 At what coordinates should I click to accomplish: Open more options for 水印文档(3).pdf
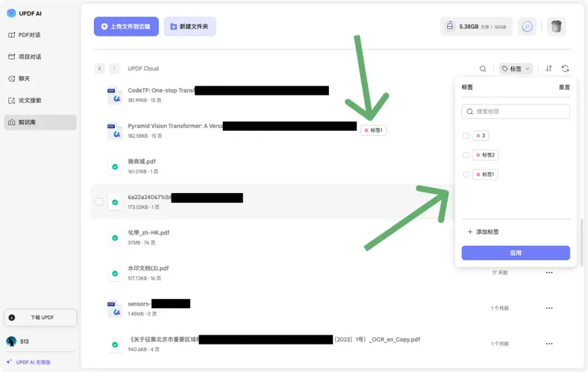click(549, 272)
